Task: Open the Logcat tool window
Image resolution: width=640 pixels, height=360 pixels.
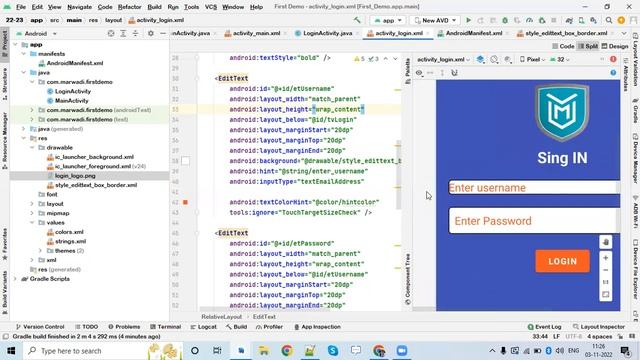Action: pyautogui.click(x=203, y=327)
